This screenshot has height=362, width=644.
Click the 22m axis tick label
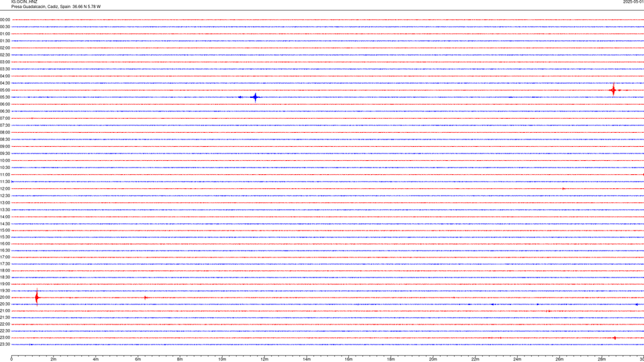click(475, 359)
